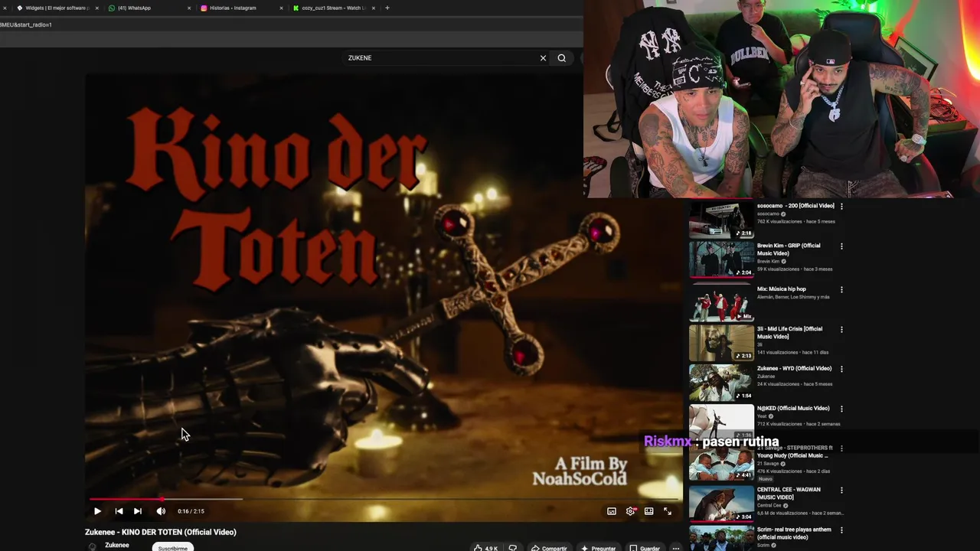Close the Widgets browser tab
This screenshot has height=551, width=980.
coord(97,8)
